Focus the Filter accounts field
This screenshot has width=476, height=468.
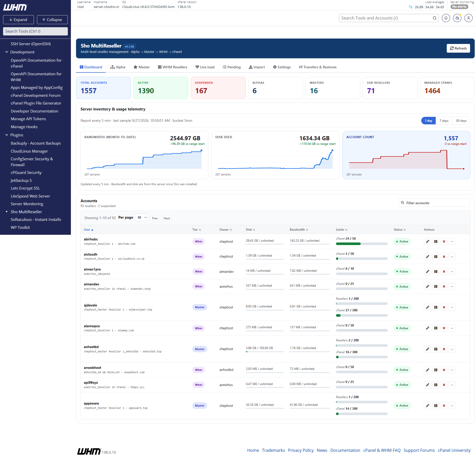tap(434, 203)
